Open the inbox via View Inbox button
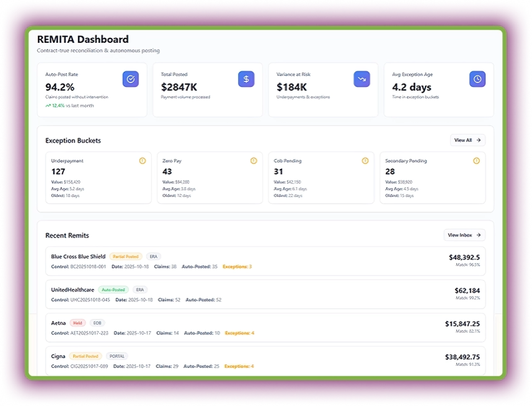 [x=464, y=235]
